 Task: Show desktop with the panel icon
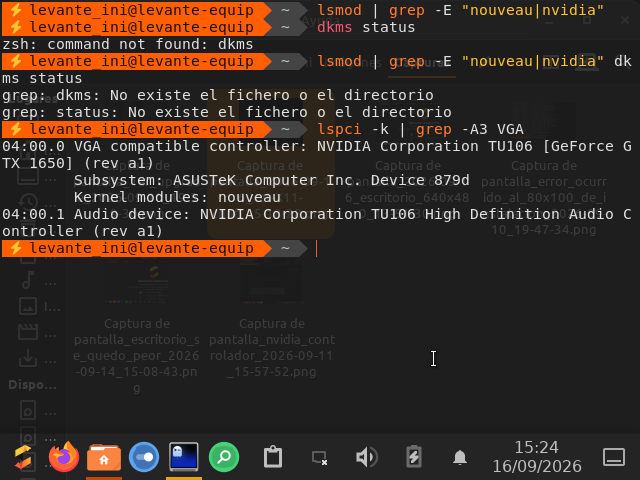click(614, 457)
